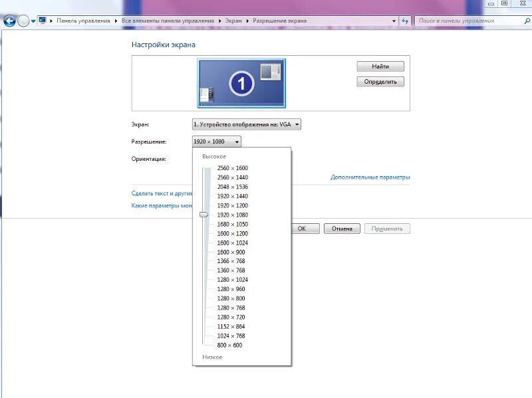
Task: Go back with the blue arrow button
Action: 9,21
